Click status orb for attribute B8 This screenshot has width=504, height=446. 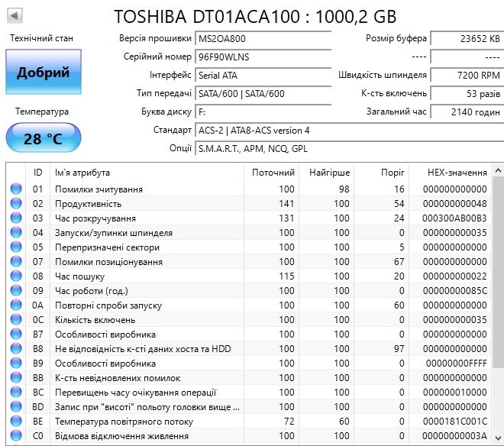coord(16,348)
